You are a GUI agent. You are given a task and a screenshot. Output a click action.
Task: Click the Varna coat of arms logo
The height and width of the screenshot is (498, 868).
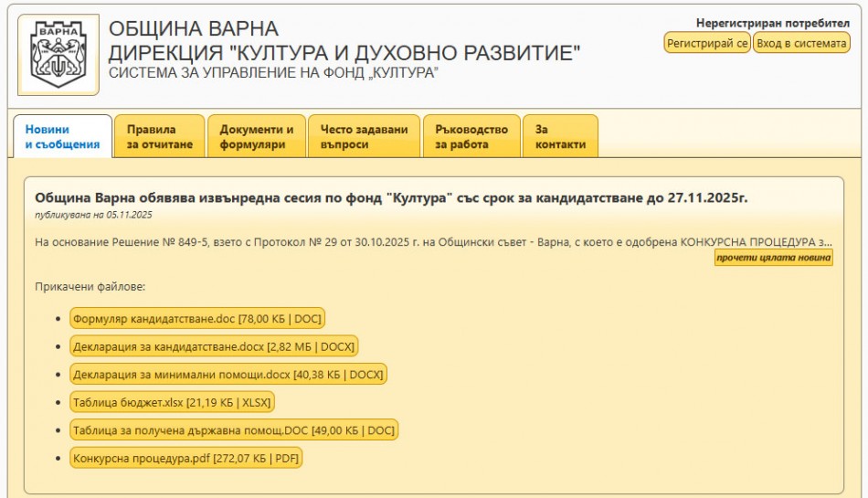tap(59, 56)
